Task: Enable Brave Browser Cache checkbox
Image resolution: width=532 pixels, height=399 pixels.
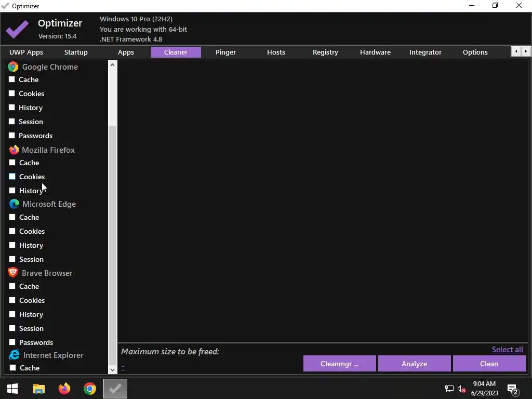Action: (12, 286)
